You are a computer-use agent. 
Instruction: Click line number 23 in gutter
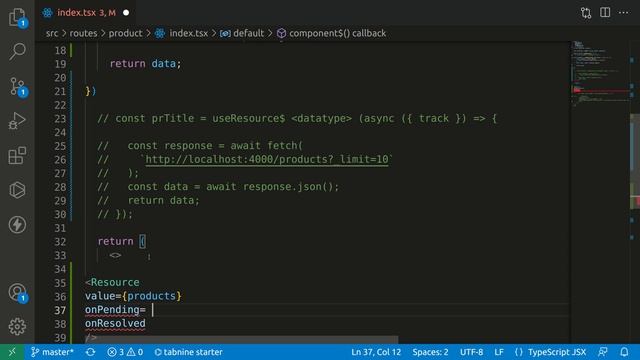(x=60, y=119)
